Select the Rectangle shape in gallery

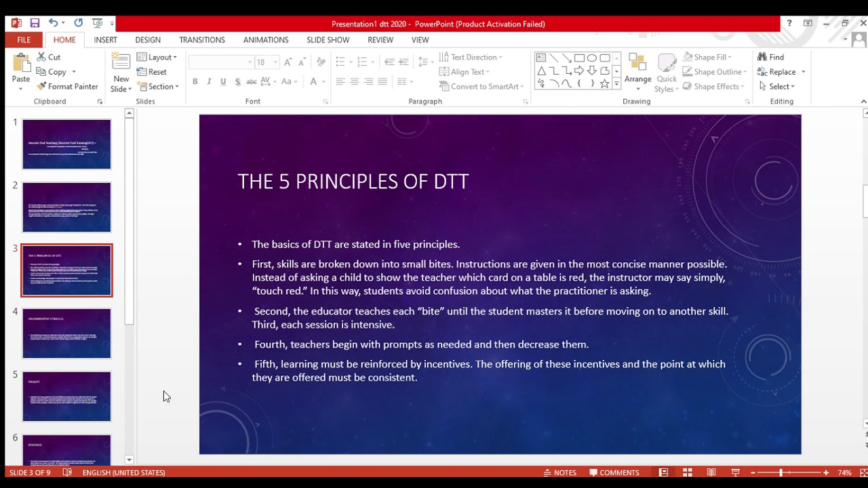pyautogui.click(x=579, y=58)
